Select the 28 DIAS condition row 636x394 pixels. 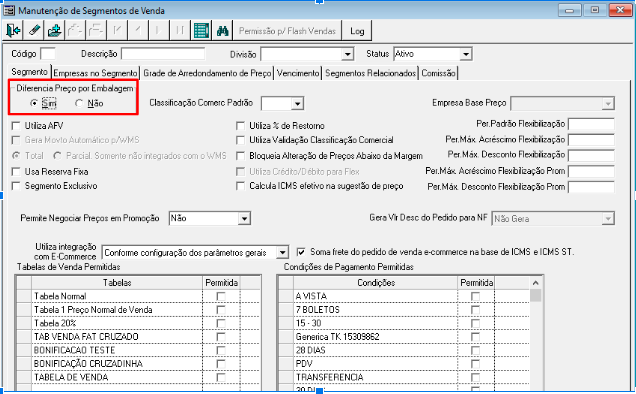click(x=404, y=350)
